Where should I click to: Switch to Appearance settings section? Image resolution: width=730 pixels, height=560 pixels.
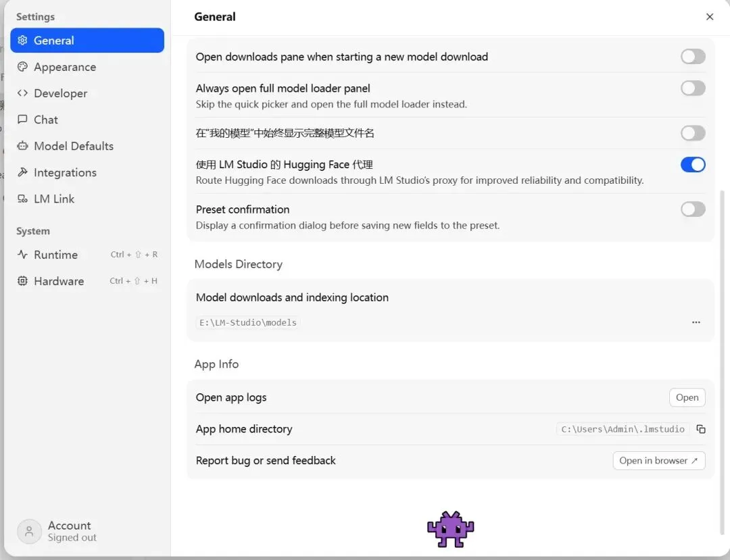point(65,67)
